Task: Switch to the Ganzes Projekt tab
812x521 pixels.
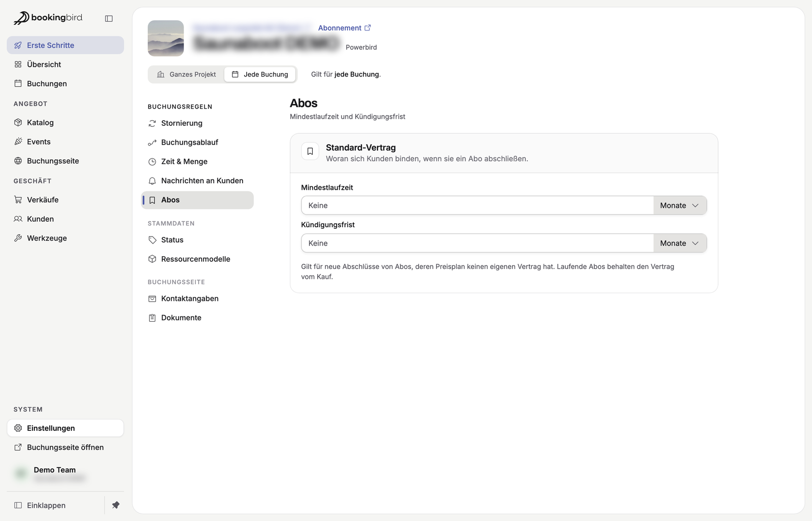Action: pos(187,75)
